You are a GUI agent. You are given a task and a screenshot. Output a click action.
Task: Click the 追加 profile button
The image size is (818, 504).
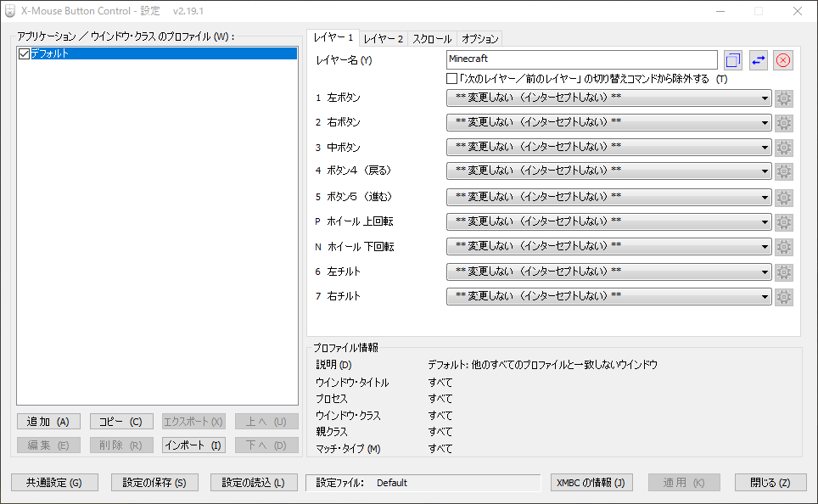[x=48, y=421]
